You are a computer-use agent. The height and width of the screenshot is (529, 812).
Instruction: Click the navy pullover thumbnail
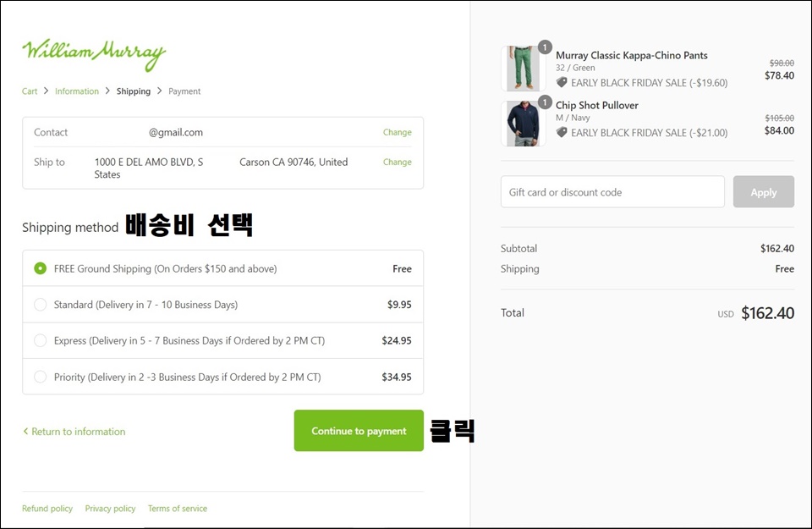[x=523, y=124]
